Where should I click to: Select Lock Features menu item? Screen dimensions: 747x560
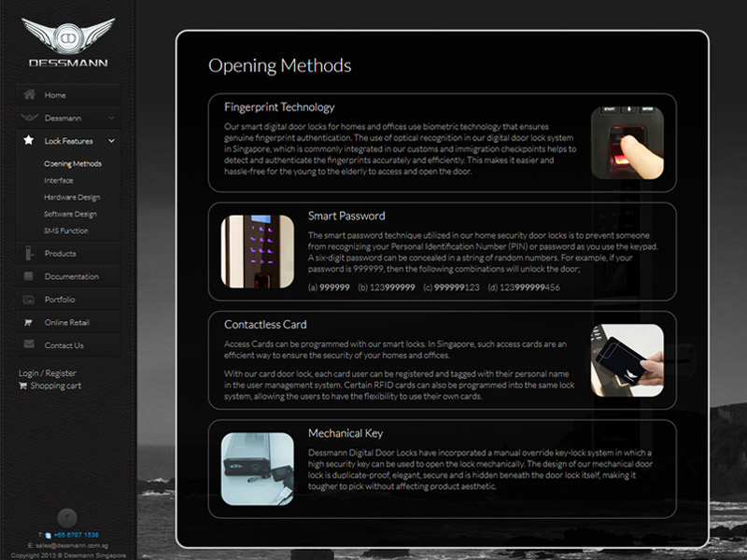click(68, 141)
